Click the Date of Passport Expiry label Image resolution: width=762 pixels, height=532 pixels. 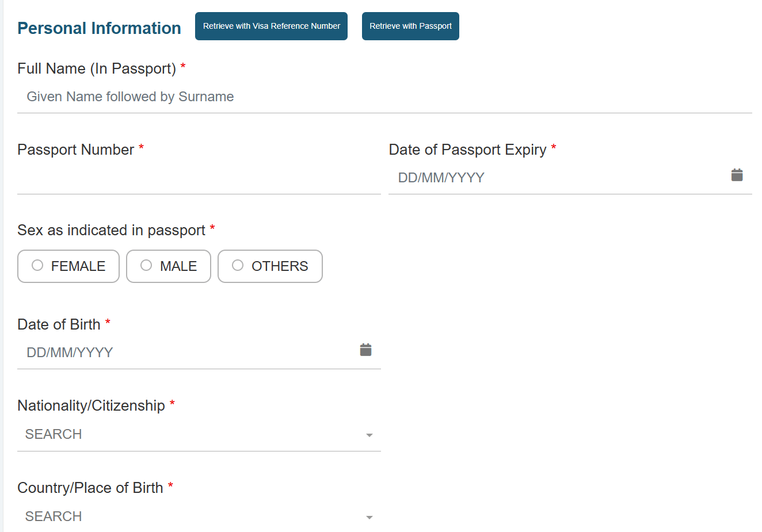coord(467,150)
